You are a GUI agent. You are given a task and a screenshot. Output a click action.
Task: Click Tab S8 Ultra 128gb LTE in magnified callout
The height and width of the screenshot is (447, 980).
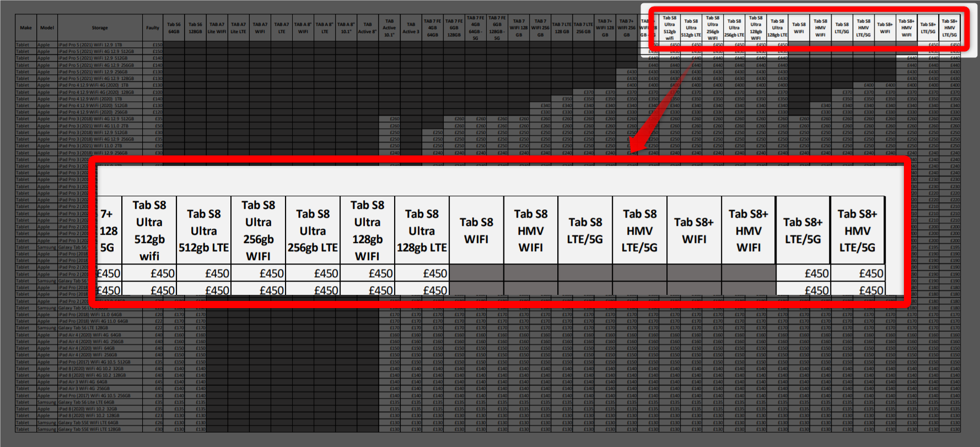[422, 230]
